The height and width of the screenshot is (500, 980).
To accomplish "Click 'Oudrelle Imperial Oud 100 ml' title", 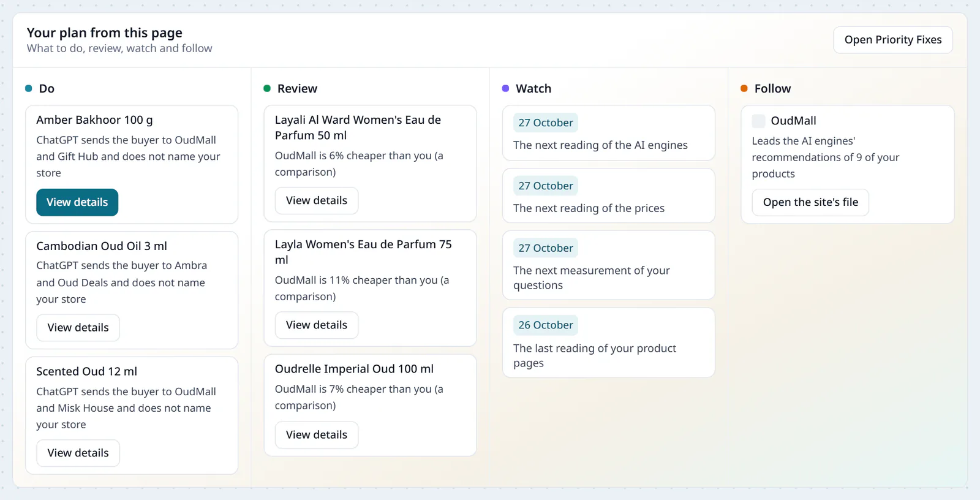I will pos(354,369).
